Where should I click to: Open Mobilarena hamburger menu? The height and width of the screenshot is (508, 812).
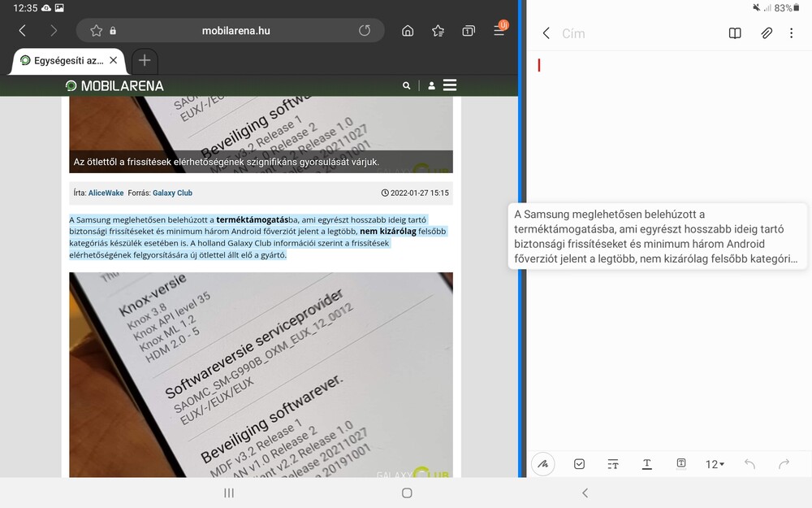pos(450,85)
